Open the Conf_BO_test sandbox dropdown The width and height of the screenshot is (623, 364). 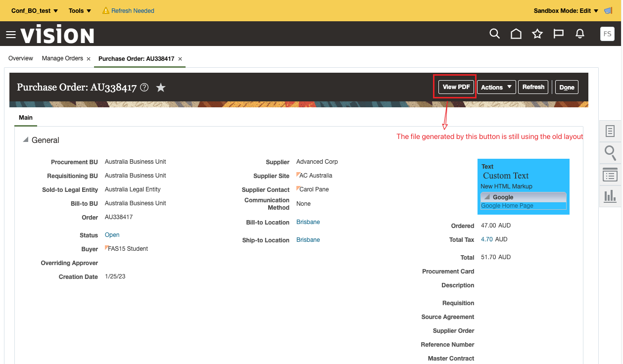click(35, 10)
